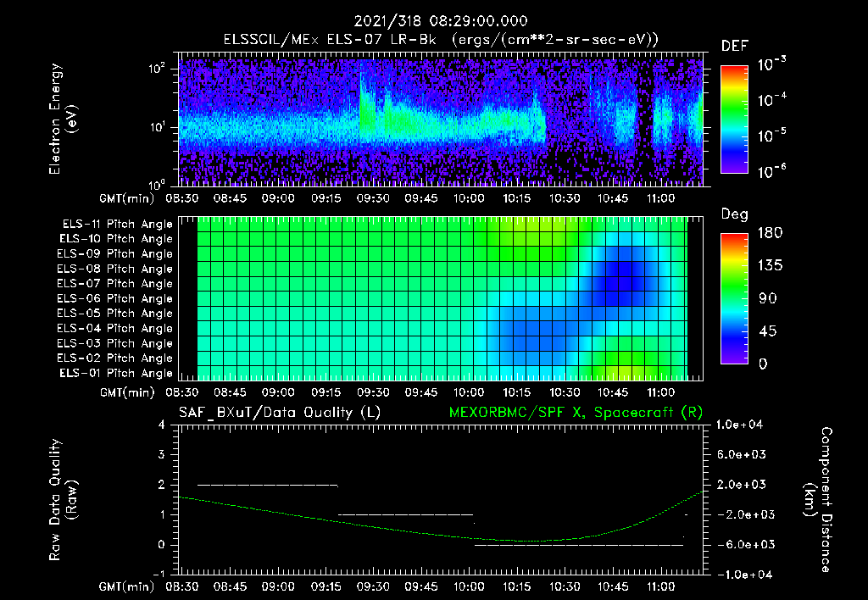
Task: Click the 45 degree scale value
Action: (x=766, y=331)
